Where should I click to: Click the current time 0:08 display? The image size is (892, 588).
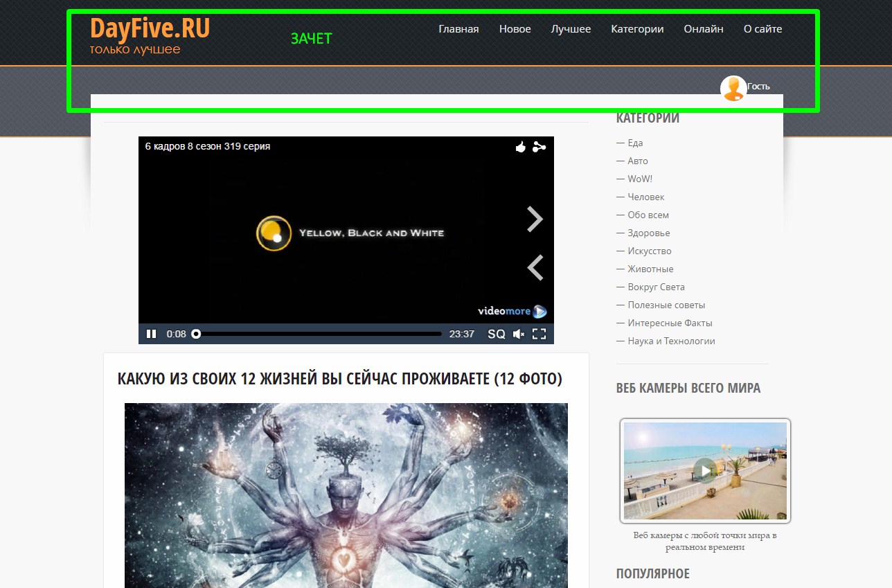tap(177, 334)
